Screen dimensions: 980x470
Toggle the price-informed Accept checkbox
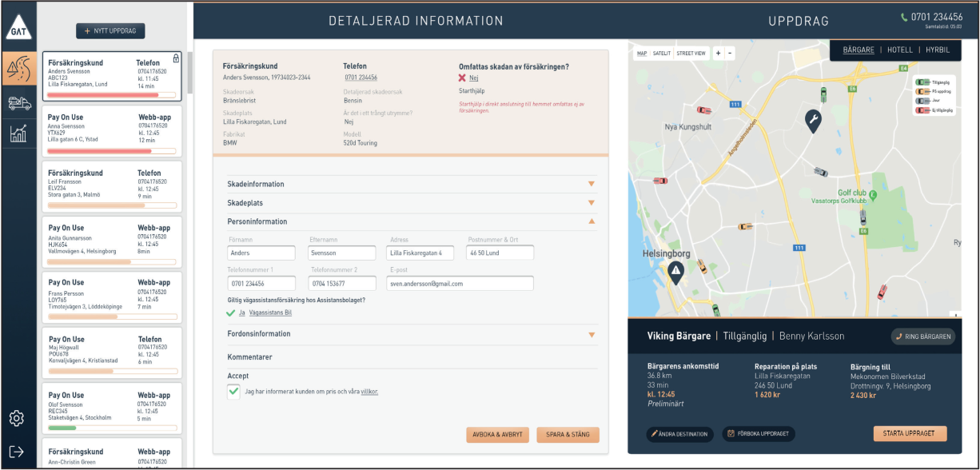point(233,392)
